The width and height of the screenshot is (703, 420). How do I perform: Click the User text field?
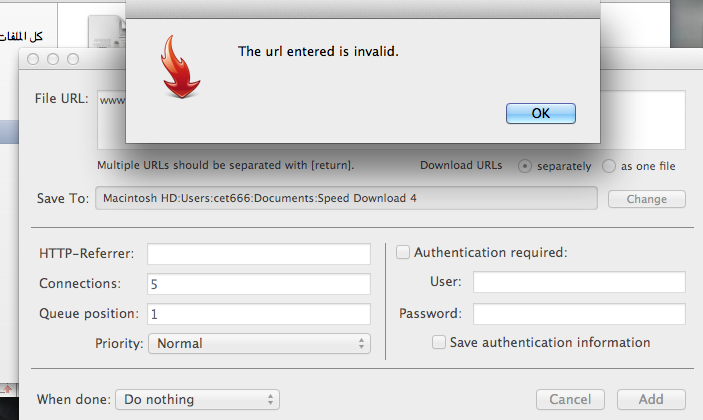579,282
